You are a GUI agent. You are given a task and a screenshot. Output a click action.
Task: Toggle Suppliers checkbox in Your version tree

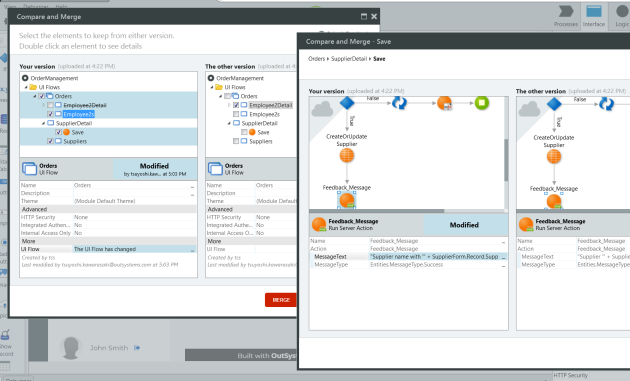(50, 141)
